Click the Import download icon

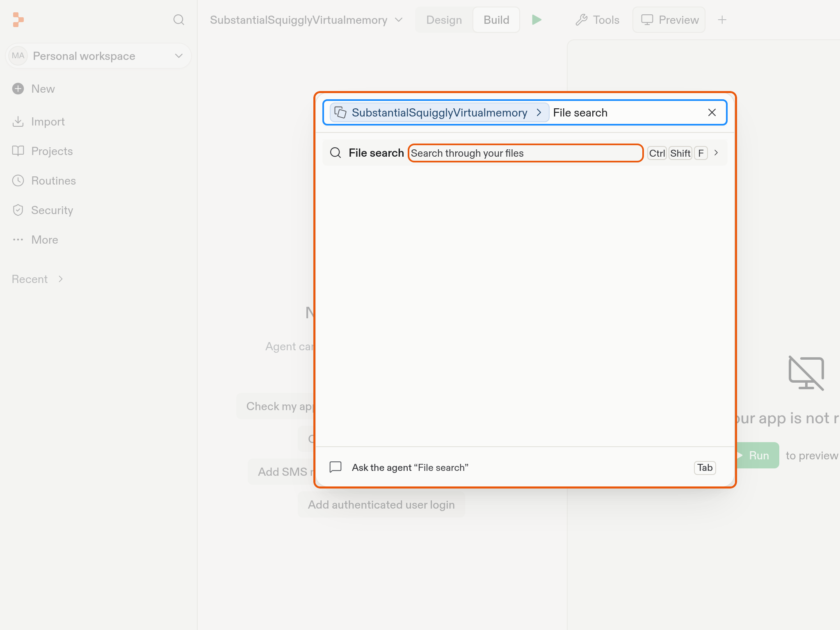[x=18, y=121]
